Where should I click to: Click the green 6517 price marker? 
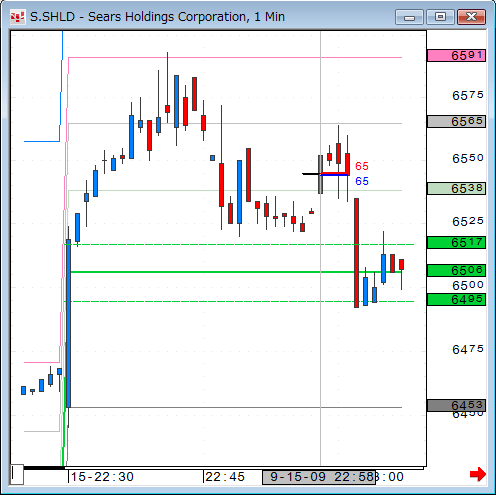[x=456, y=242]
